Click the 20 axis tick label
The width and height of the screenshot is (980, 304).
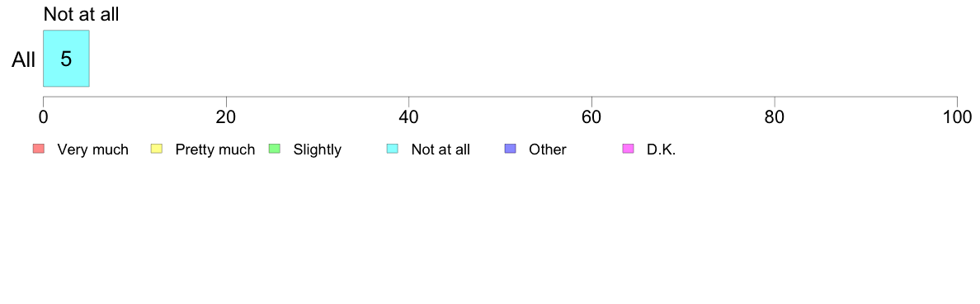(226, 117)
